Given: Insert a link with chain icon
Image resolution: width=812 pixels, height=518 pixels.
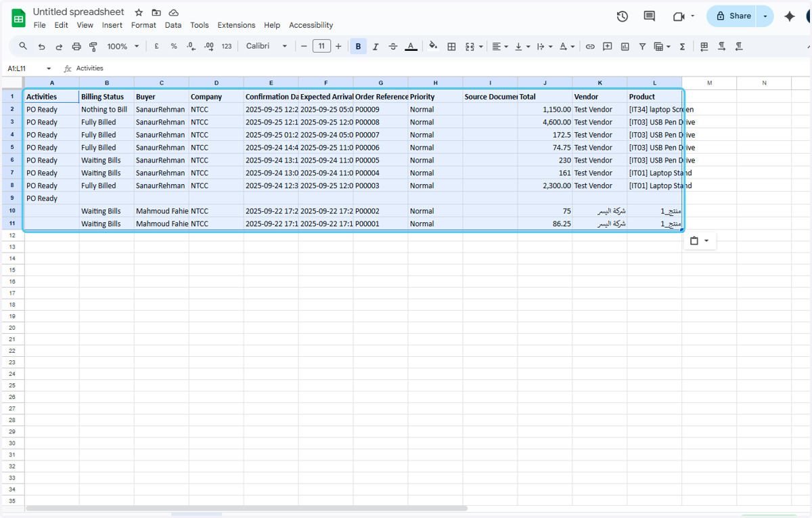Looking at the screenshot, I should coord(590,47).
